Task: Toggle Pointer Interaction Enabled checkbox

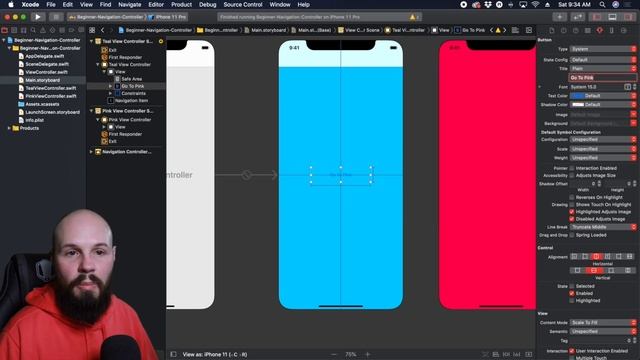Action: [x=572, y=168]
